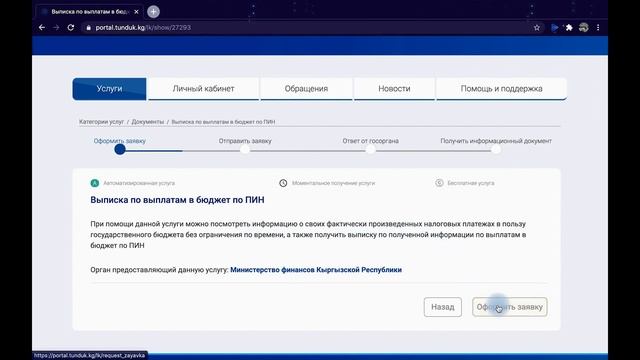Click the 'Оформить заявку' button

click(510, 307)
